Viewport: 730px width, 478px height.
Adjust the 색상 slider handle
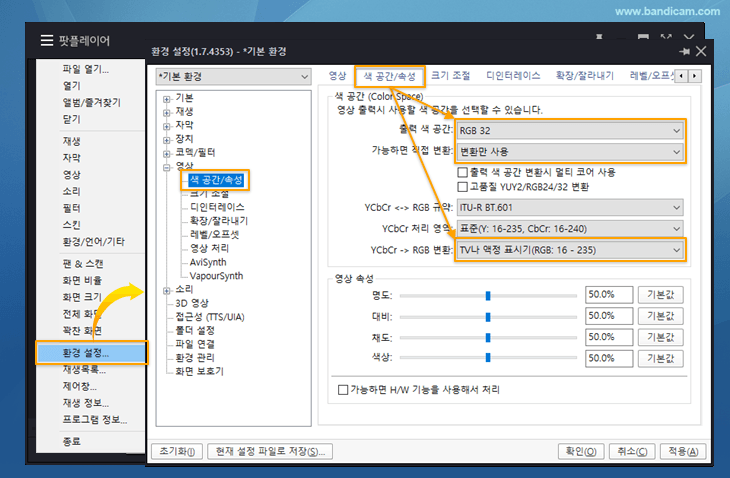[x=488, y=357]
